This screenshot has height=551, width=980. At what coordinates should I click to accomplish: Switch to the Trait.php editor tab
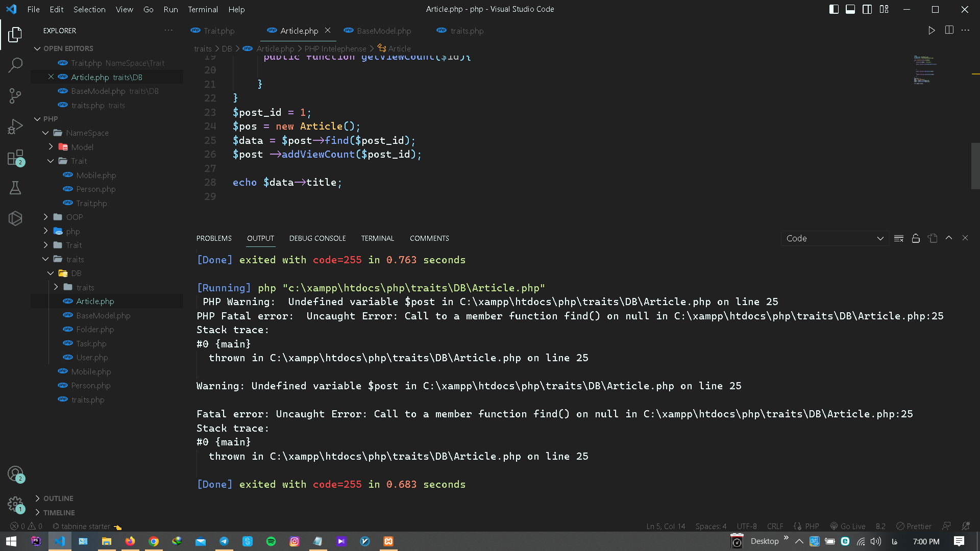coord(213,31)
